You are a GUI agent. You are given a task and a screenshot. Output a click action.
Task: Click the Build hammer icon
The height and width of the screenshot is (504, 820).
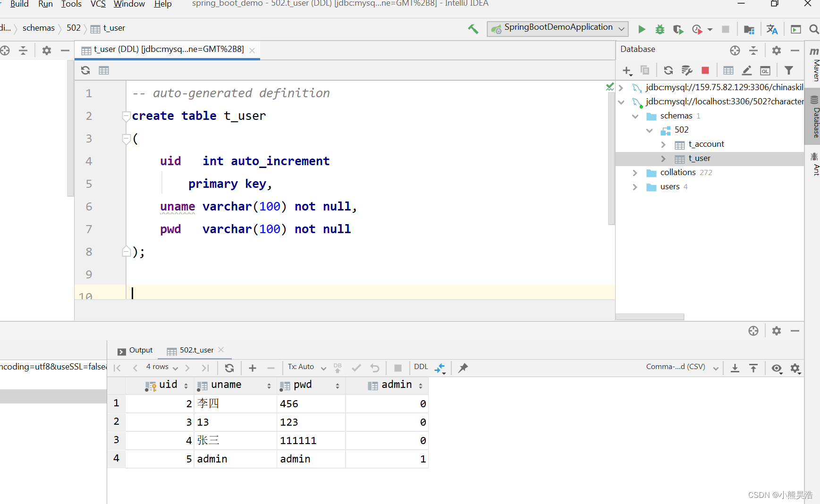(473, 29)
